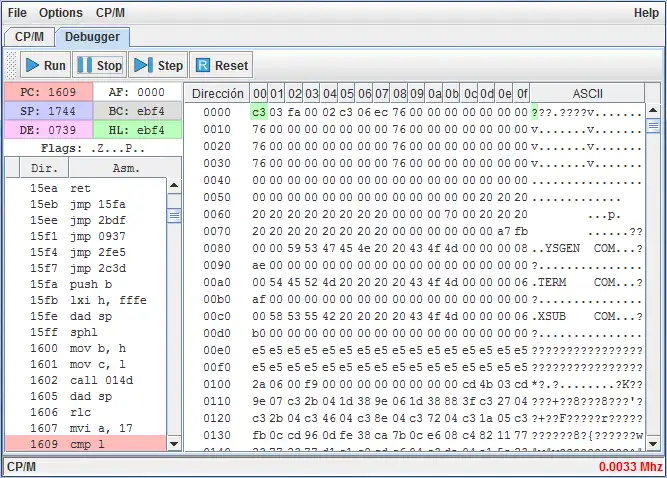
Task: Select the lxi h, fffe row
Action: tap(86, 300)
